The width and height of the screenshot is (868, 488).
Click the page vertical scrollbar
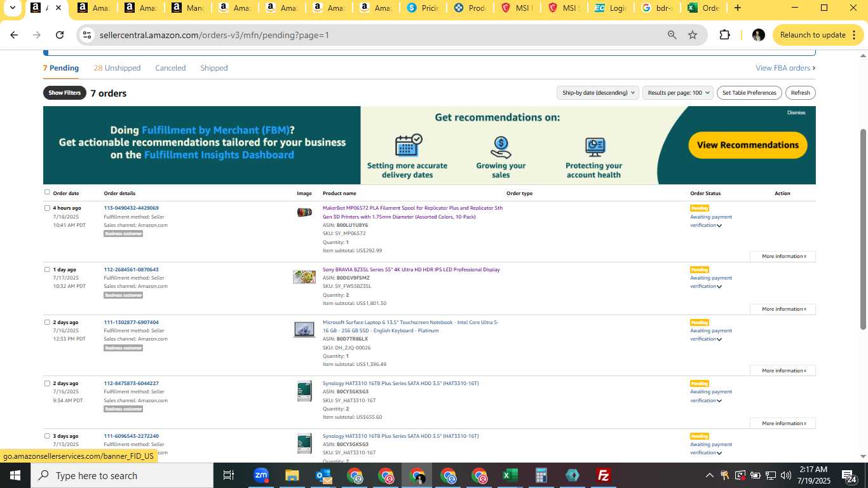click(863, 229)
